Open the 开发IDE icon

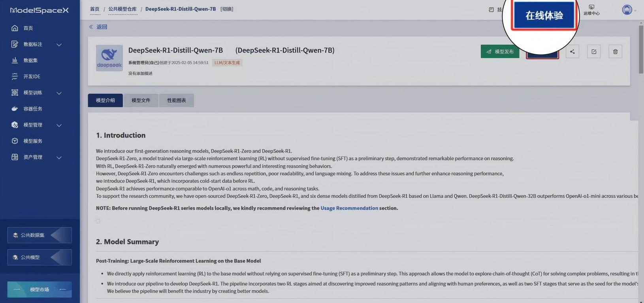click(x=15, y=76)
